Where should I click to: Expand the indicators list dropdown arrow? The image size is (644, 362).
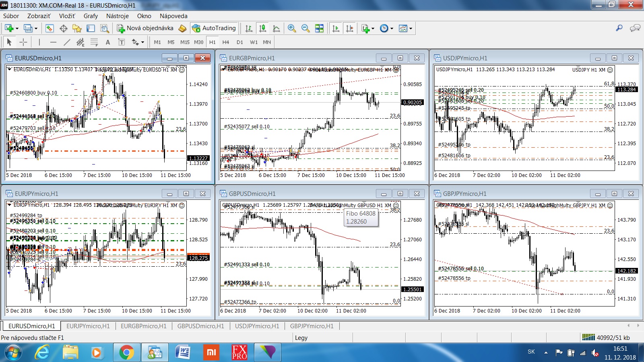click(373, 29)
